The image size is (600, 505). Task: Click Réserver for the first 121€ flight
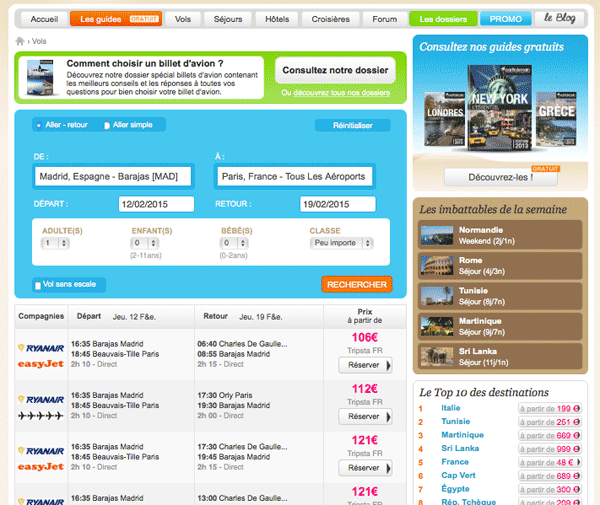click(x=365, y=468)
